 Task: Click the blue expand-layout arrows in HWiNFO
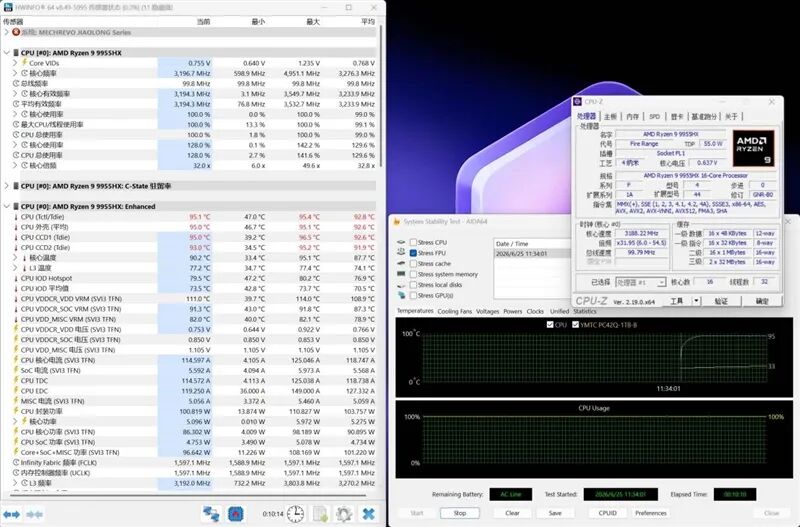tap(11, 514)
